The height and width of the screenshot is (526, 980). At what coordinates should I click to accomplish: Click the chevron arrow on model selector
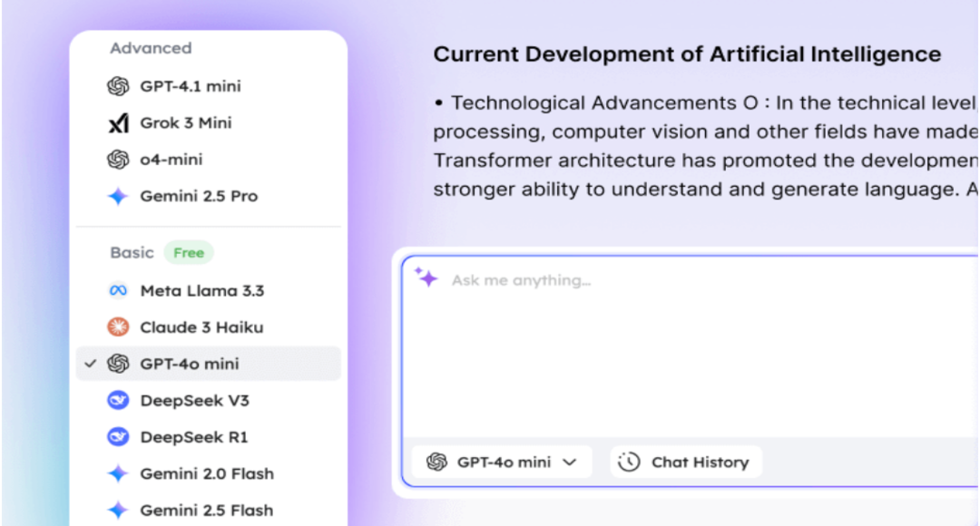(x=570, y=462)
